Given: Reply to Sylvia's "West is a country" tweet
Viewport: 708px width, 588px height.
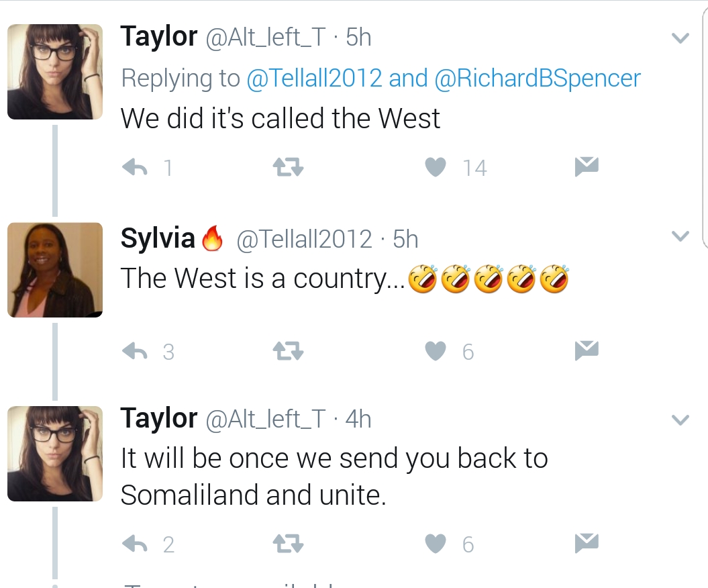Looking at the screenshot, I should point(135,351).
